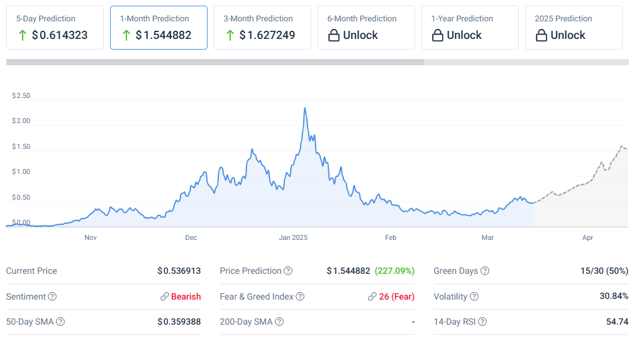
Task: Click the Feb axis label
Action: click(391, 237)
